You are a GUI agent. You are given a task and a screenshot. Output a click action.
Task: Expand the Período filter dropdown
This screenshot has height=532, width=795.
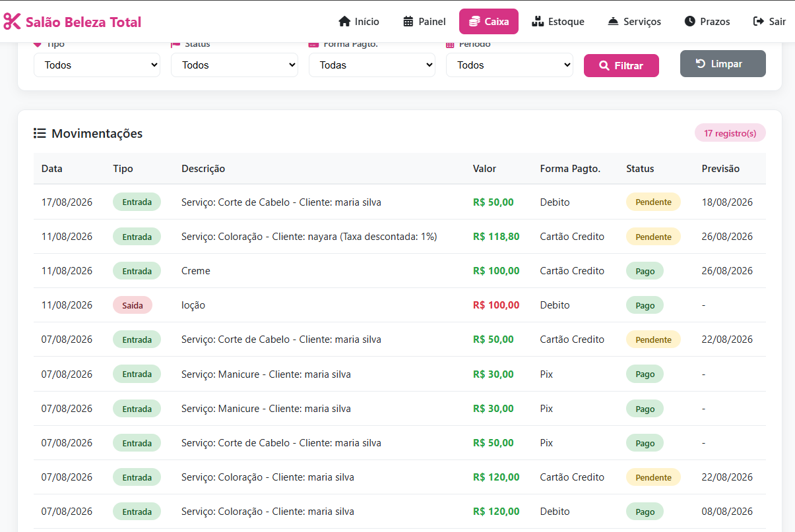[x=509, y=65]
